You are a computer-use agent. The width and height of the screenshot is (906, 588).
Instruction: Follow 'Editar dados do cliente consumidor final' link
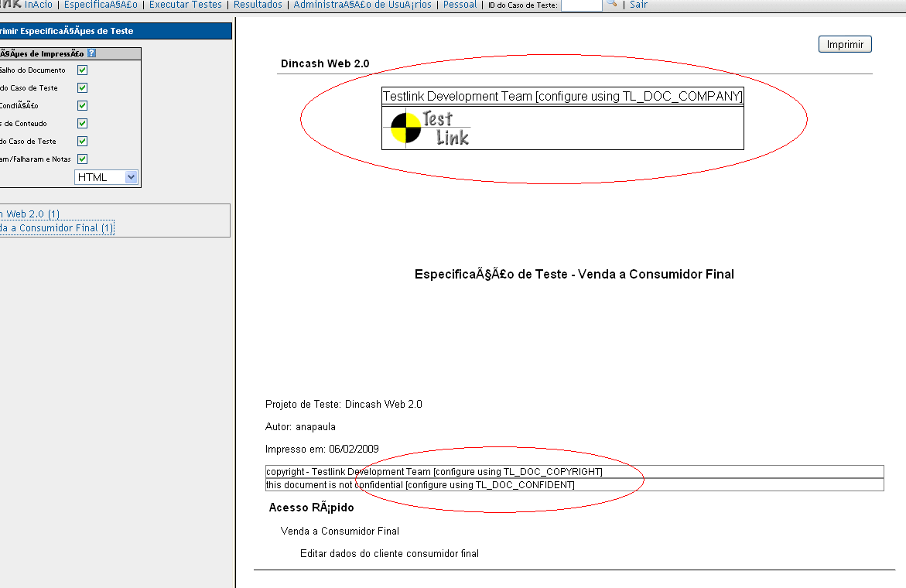389,553
